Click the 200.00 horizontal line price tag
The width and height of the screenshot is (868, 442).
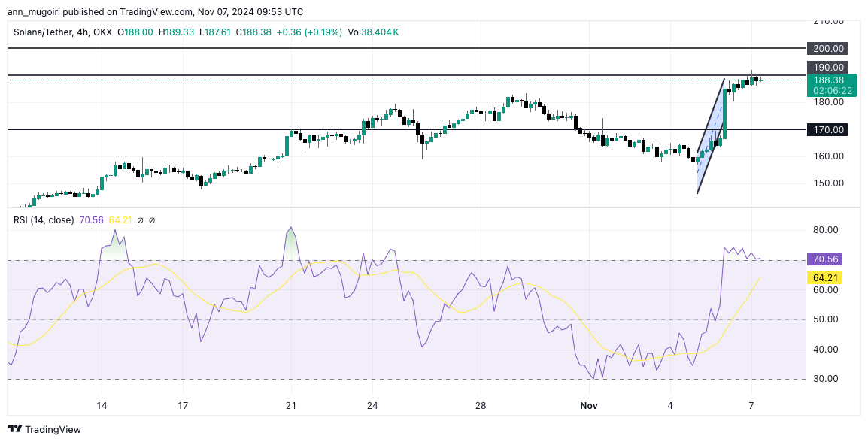pos(828,48)
